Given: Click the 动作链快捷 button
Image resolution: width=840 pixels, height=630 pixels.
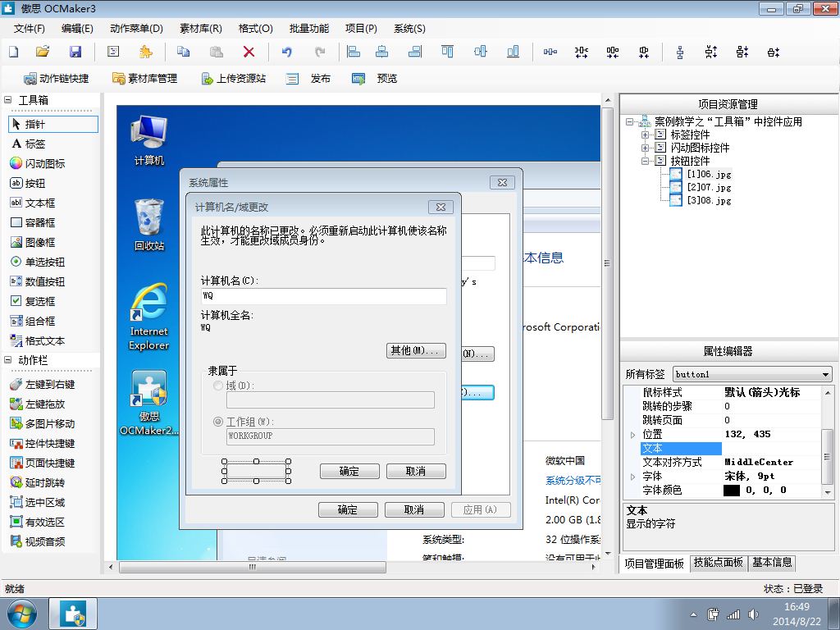Looking at the screenshot, I should (x=57, y=79).
